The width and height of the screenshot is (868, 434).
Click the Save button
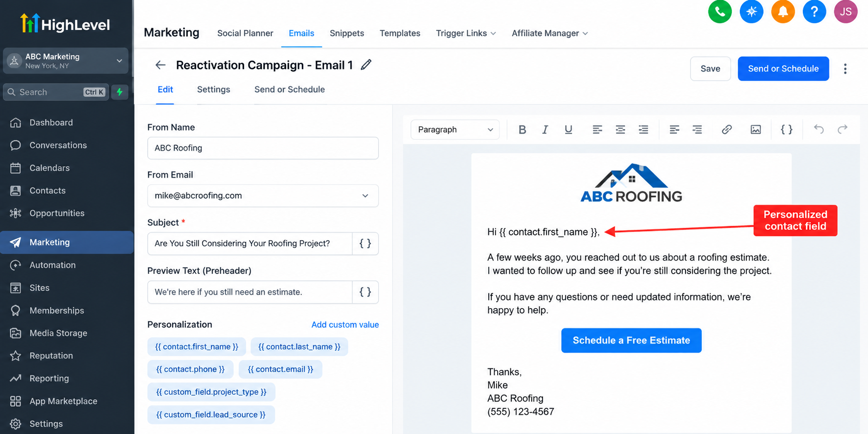[710, 69]
